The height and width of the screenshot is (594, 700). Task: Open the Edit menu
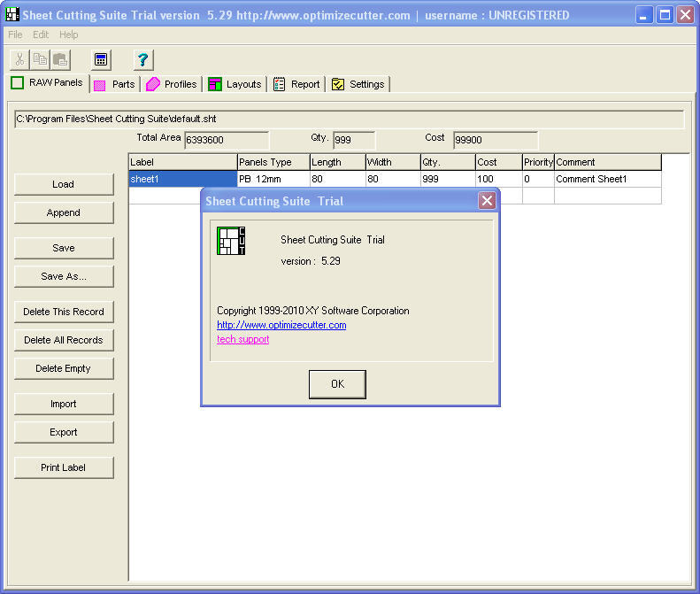point(41,35)
